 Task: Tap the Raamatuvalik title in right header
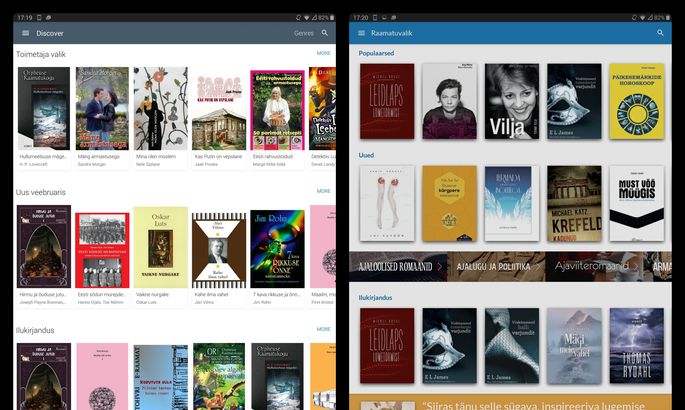tap(391, 33)
